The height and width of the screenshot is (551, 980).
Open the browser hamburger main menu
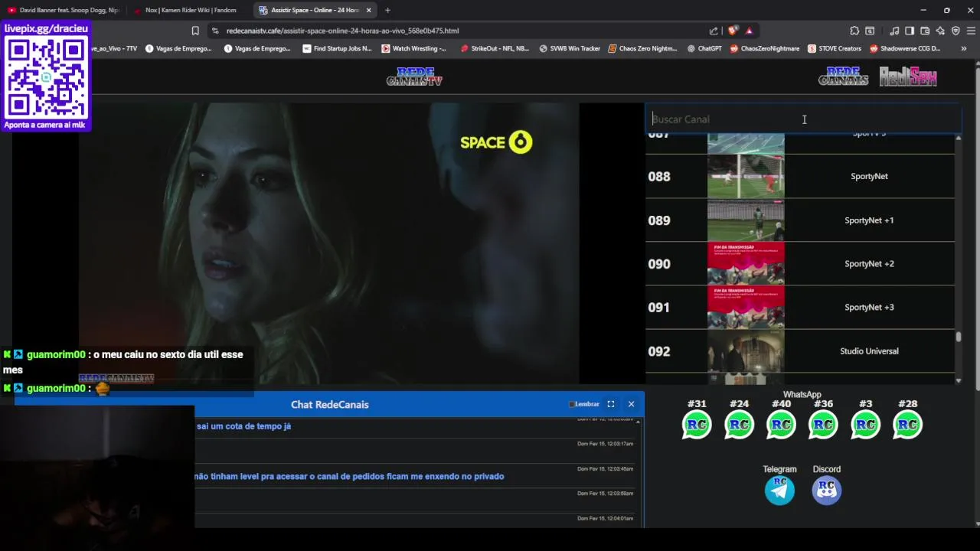[x=971, y=31]
